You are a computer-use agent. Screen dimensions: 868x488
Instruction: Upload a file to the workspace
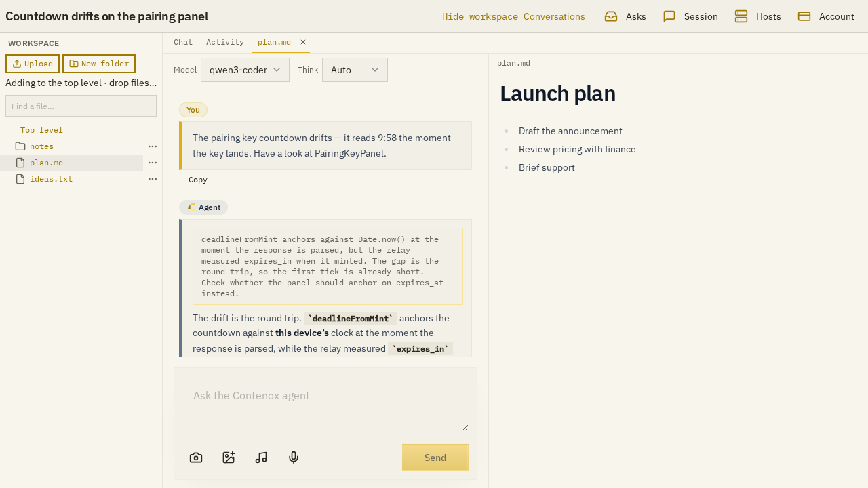33,64
